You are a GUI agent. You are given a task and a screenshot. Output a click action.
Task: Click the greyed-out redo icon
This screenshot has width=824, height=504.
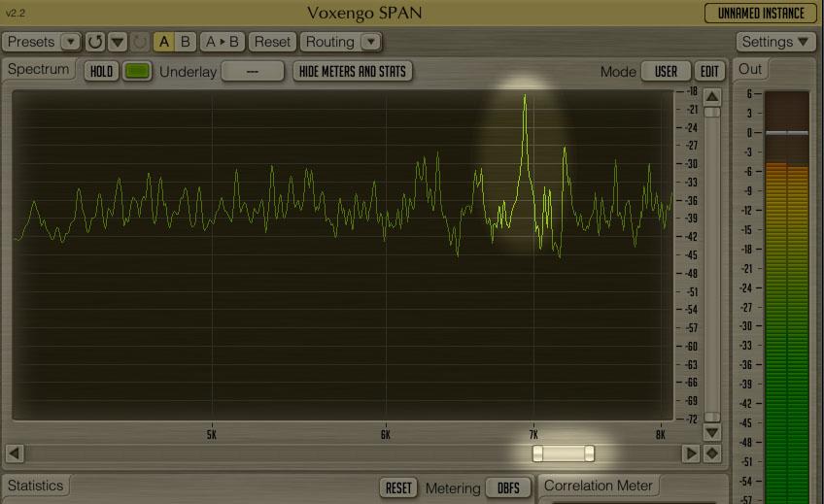click(x=140, y=42)
